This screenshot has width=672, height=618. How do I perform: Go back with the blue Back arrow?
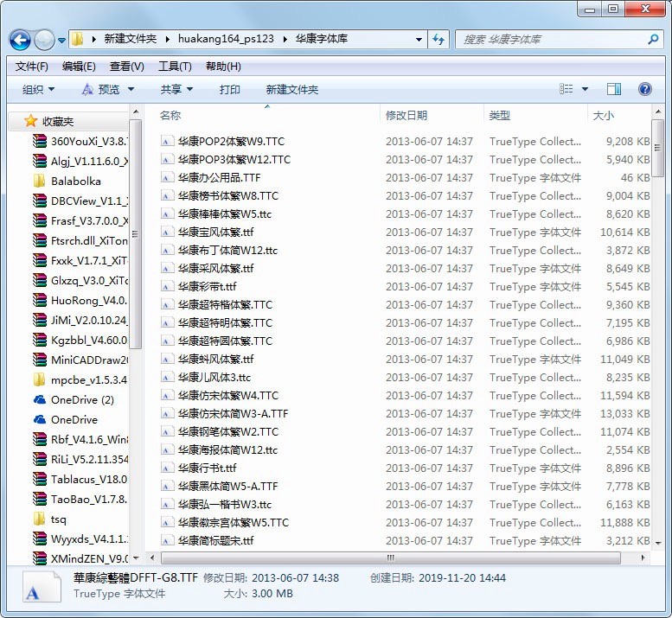pos(20,40)
